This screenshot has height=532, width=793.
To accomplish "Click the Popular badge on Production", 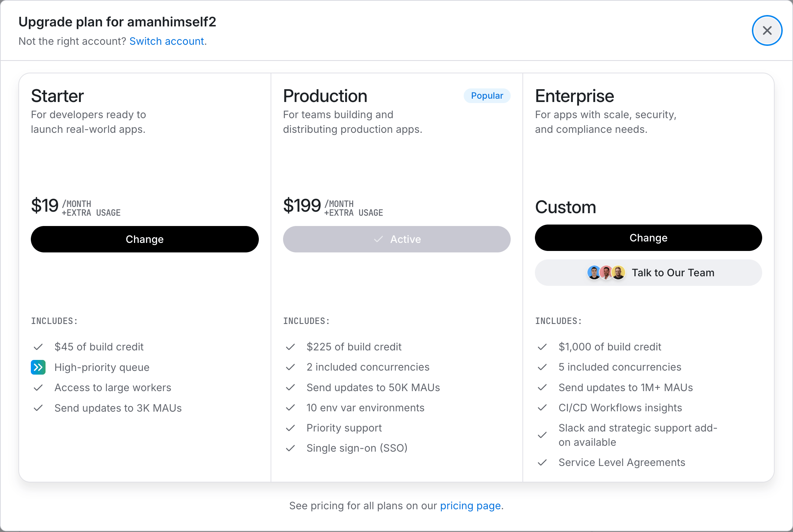I will coord(487,96).
